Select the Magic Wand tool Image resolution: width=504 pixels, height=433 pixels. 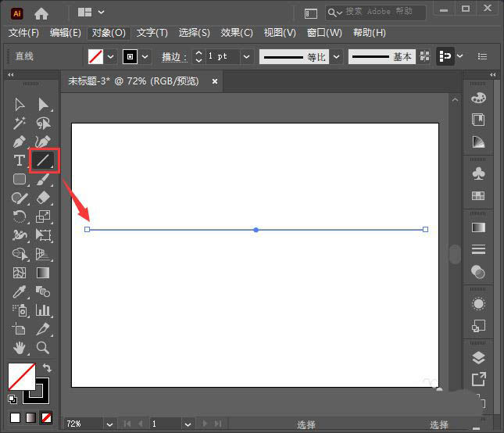tap(20, 123)
